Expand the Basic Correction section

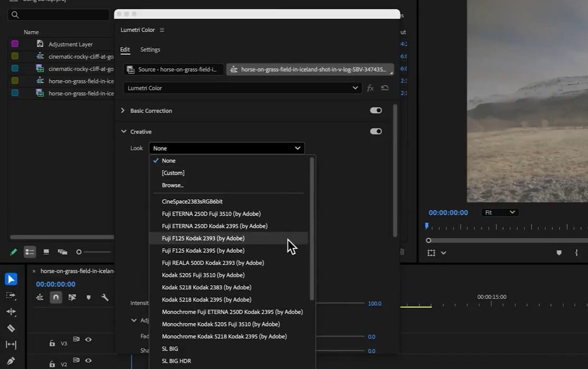(x=123, y=110)
